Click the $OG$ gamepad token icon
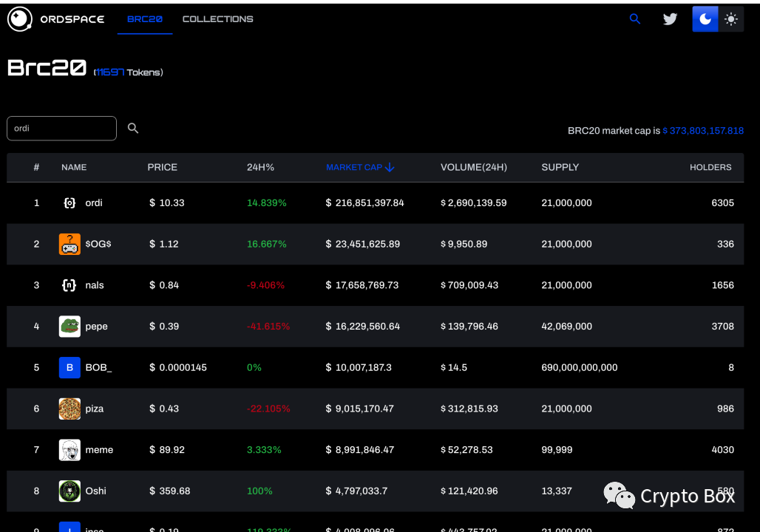This screenshot has width=760, height=532. click(x=69, y=244)
